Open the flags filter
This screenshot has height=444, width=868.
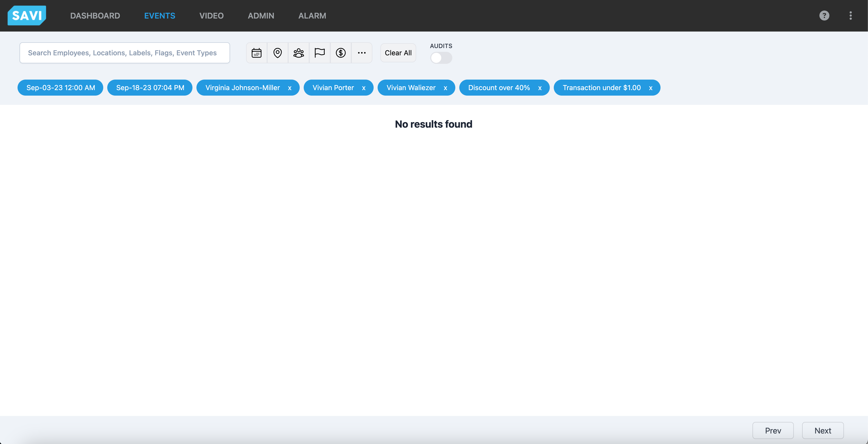[x=319, y=53]
